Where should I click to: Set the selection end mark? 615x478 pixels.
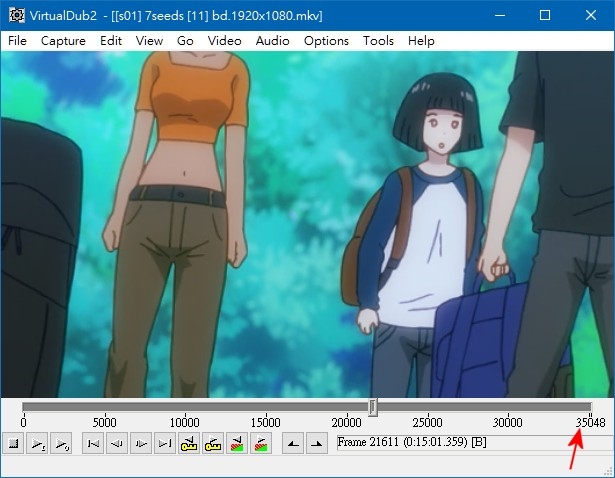(317, 443)
